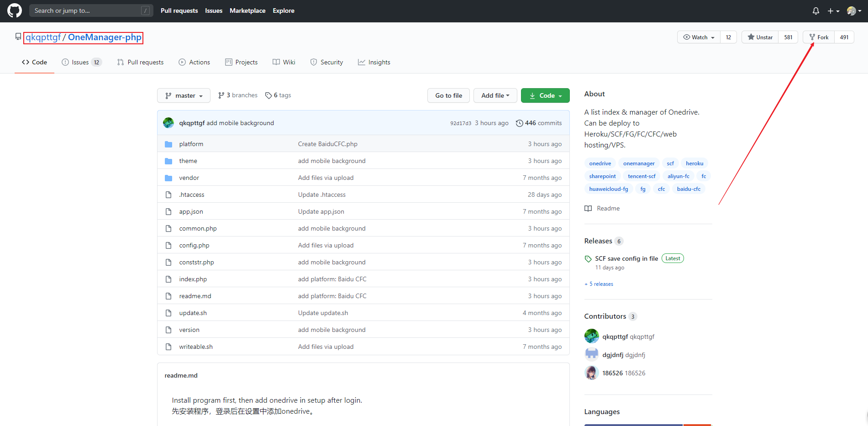Open the Create BaiduCFC.php commit message

(328, 144)
